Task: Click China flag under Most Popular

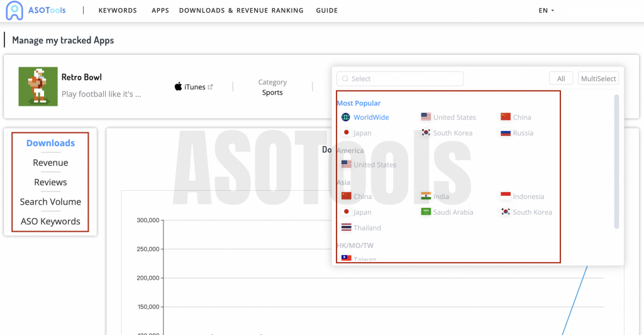Action: tap(506, 116)
